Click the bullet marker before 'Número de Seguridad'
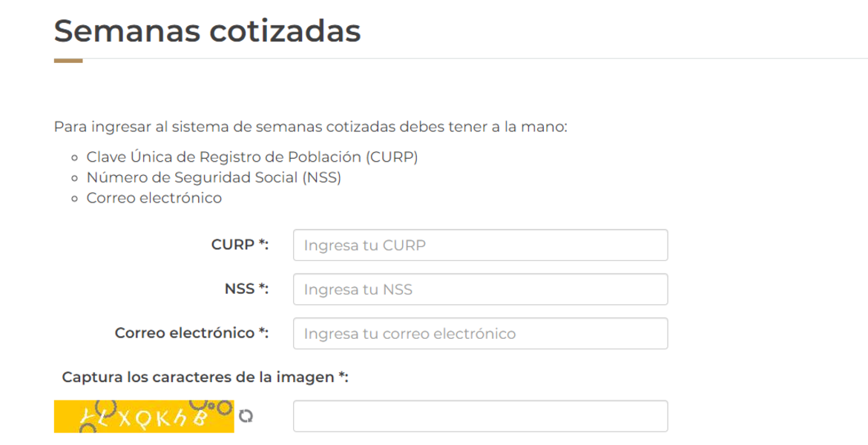 (75, 179)
